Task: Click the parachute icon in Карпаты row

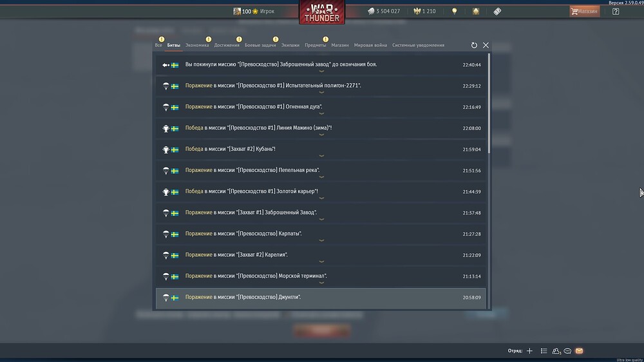Action: [x=166, y=234]
